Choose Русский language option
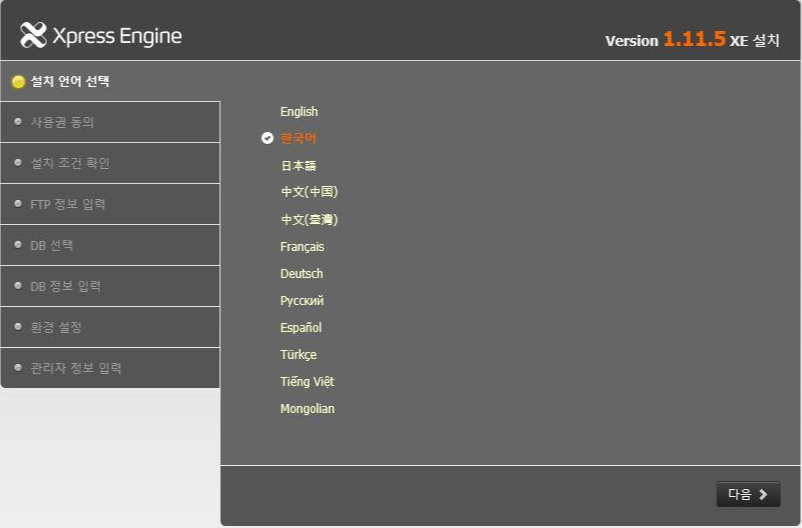Screen dimensions: 802x528 tap(302, 301)
